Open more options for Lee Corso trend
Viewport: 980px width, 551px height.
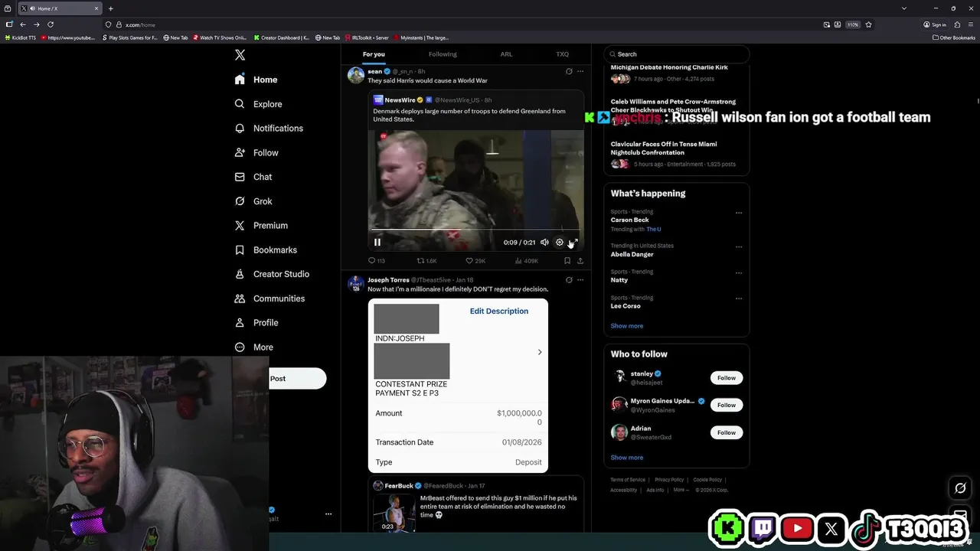click(739, 298)
